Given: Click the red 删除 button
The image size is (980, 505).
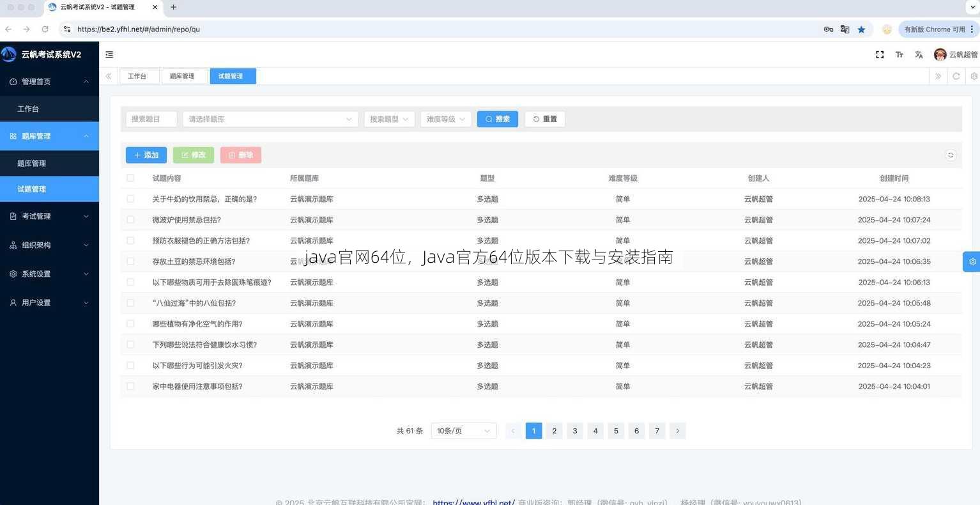Looking at the screenshot, I should (x=241, y=155).
